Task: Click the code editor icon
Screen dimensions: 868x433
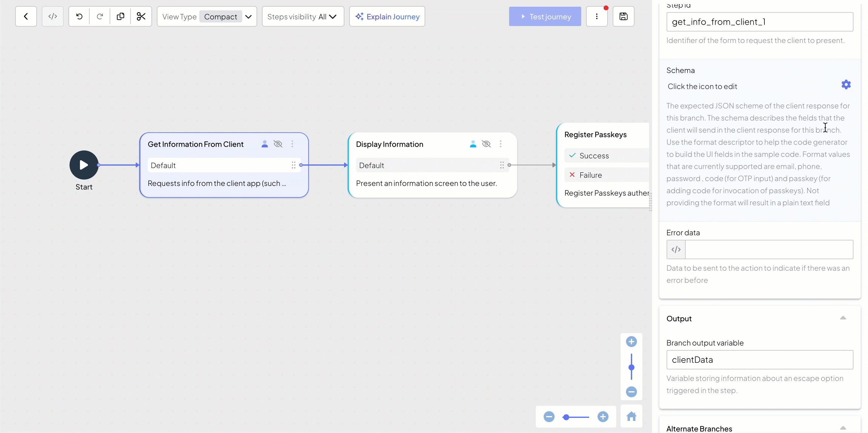Action: point(52,16)
